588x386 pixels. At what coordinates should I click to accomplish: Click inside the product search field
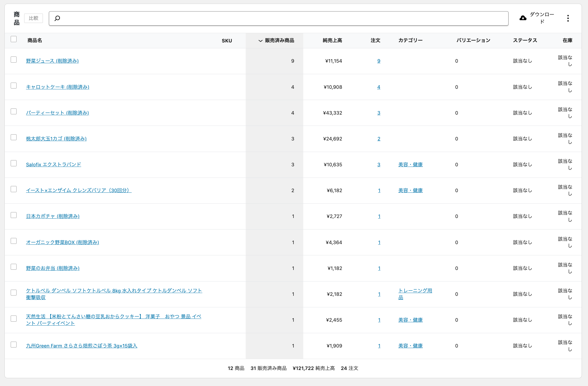click(281, 18)
